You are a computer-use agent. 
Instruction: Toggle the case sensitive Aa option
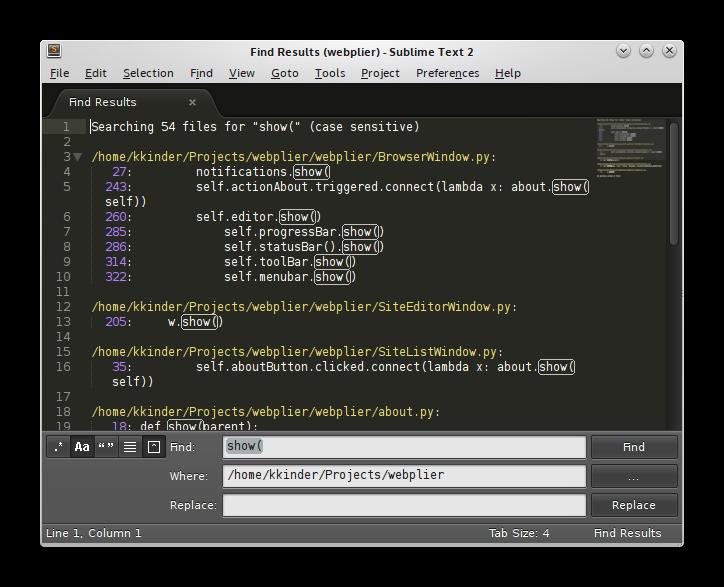tap(82, 447)
